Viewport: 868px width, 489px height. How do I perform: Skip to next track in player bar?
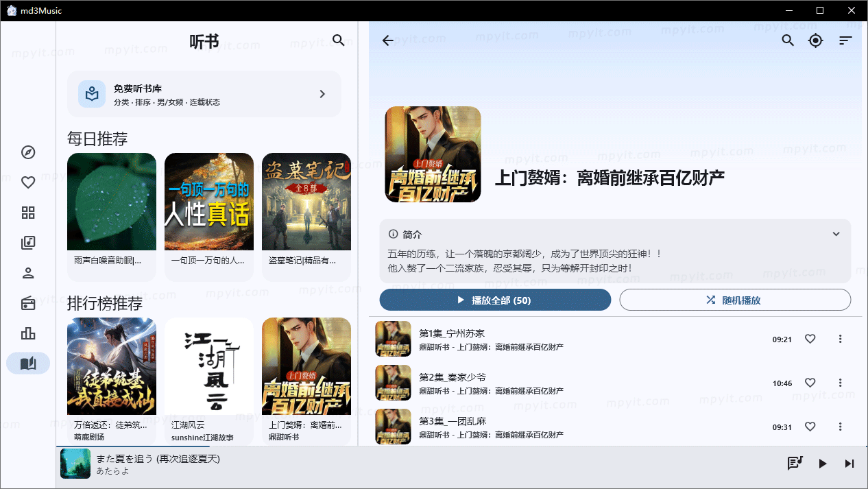[849, 464]
